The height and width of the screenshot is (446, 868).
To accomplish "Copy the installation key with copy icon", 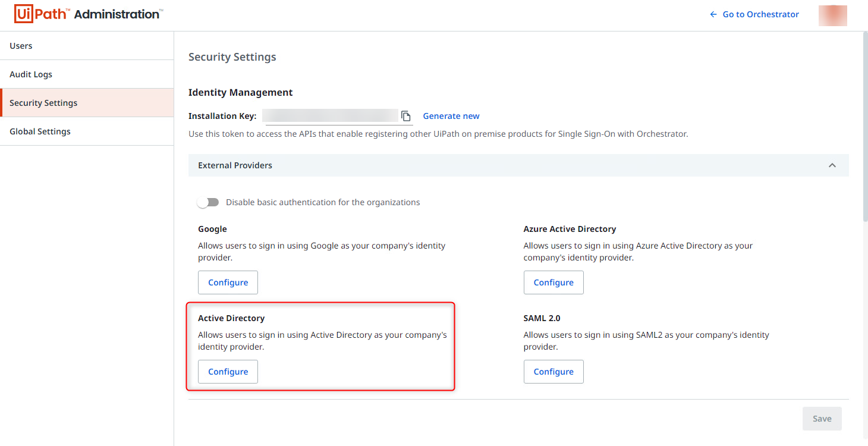I will 406,116.
